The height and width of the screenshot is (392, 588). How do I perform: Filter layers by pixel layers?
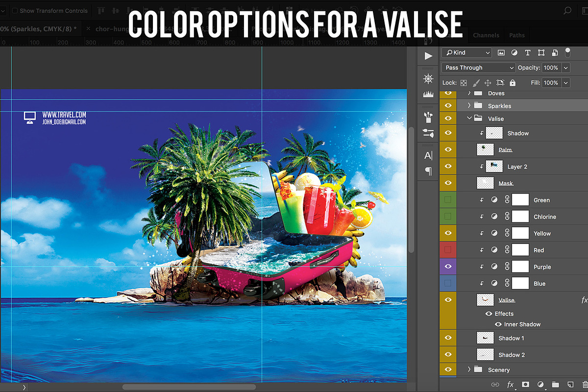(501, 52)
